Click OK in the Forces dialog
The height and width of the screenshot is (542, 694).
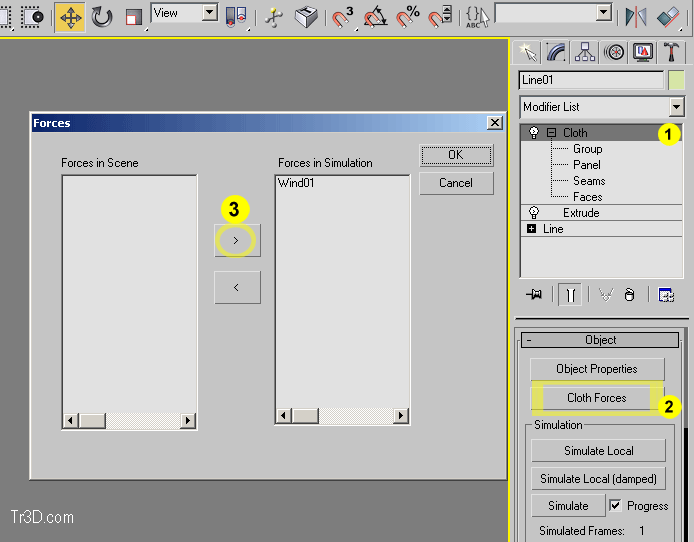(x=455, y=155)
